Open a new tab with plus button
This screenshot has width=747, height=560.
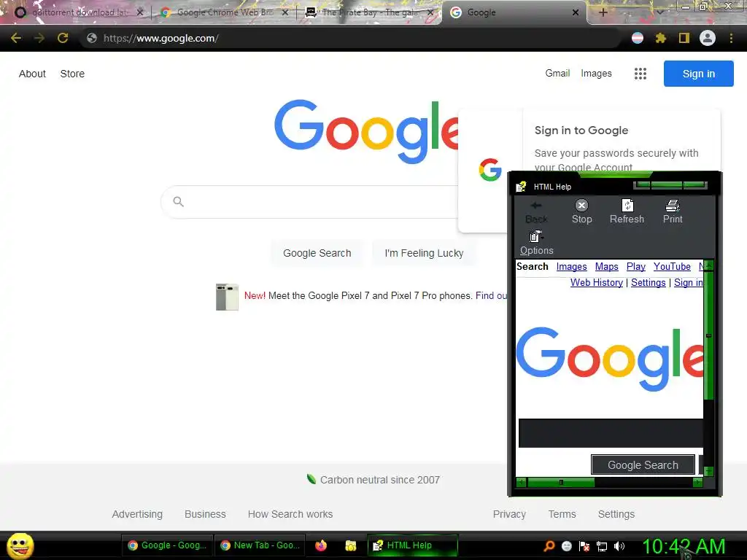click(x=603, y=12)
